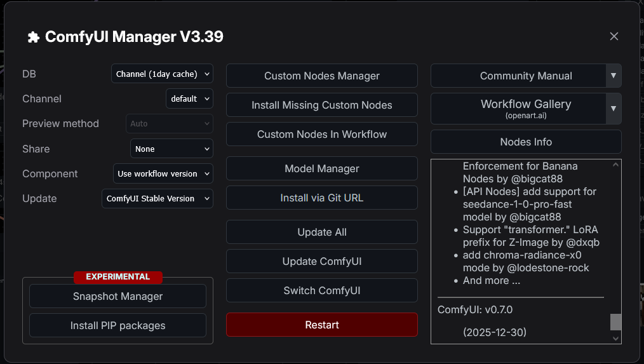644x364 pixels.
Task: Click the "Component" label
Action: pos(50,174)
